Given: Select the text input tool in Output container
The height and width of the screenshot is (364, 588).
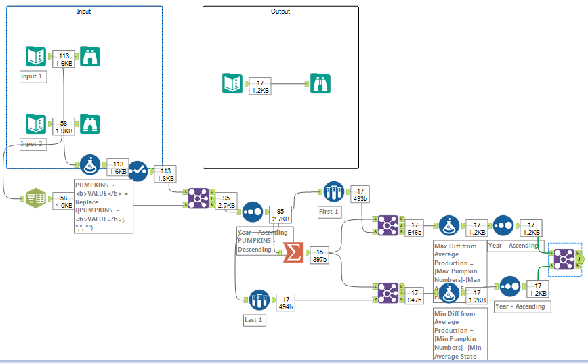Looking at the screenshot, I should tap(232, 83).
